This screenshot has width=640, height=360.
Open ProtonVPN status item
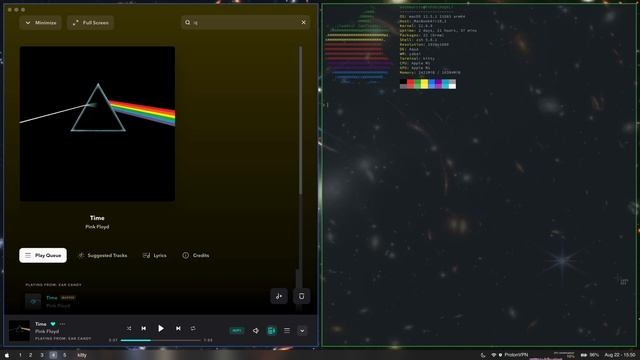513,355
